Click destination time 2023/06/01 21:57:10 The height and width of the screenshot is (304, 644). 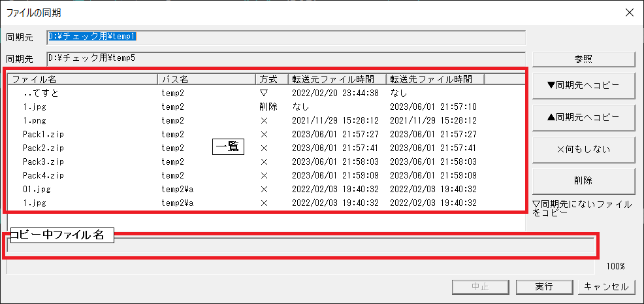[433, 107]
